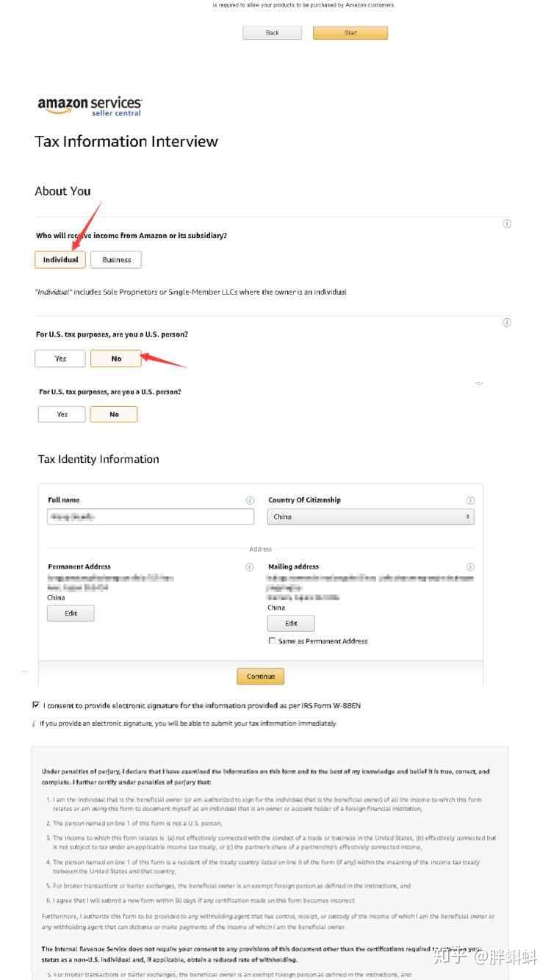551x980 pixels.
Task: Uncheck electronic signature consent checkbox
Action: (36, 705)
